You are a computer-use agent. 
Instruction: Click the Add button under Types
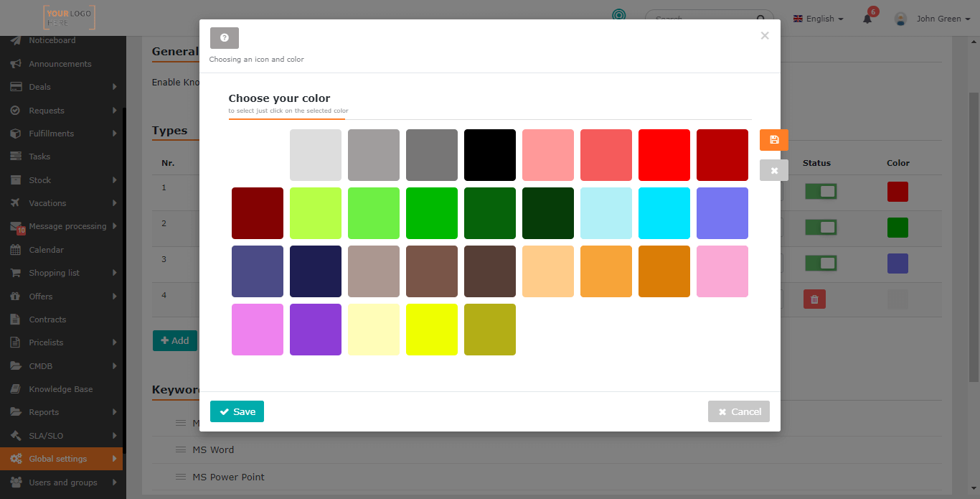[x=174, y=340]
